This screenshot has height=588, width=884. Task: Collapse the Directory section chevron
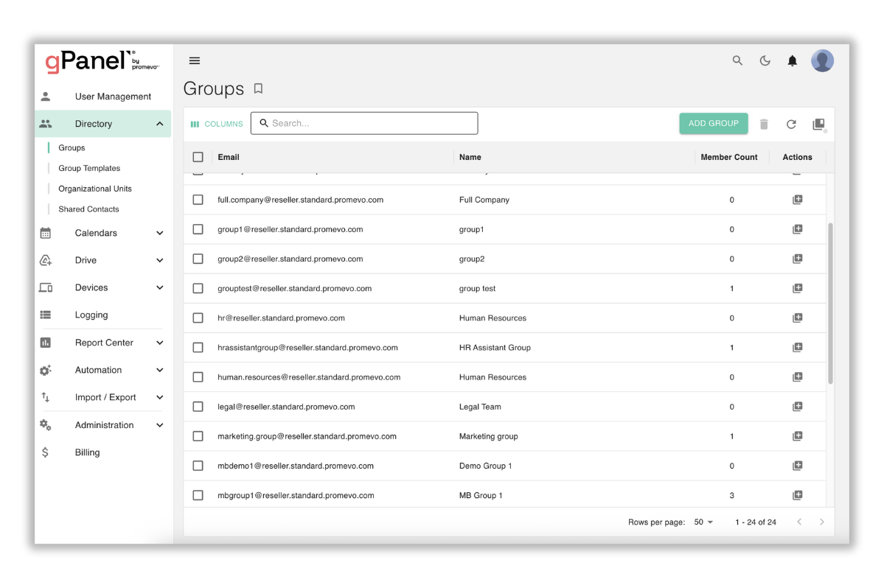click(x=159, y=124)
